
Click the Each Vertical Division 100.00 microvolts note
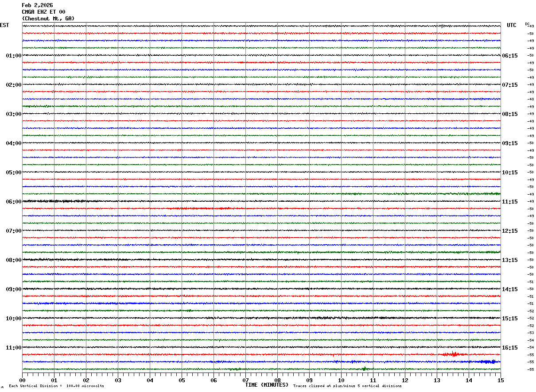[56, 386]
